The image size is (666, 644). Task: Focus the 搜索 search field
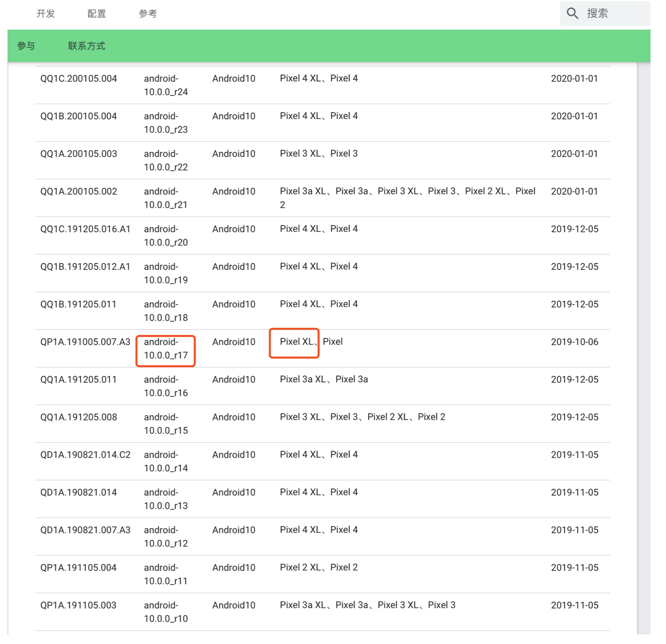pyautogui.click(x=605, y=13)
